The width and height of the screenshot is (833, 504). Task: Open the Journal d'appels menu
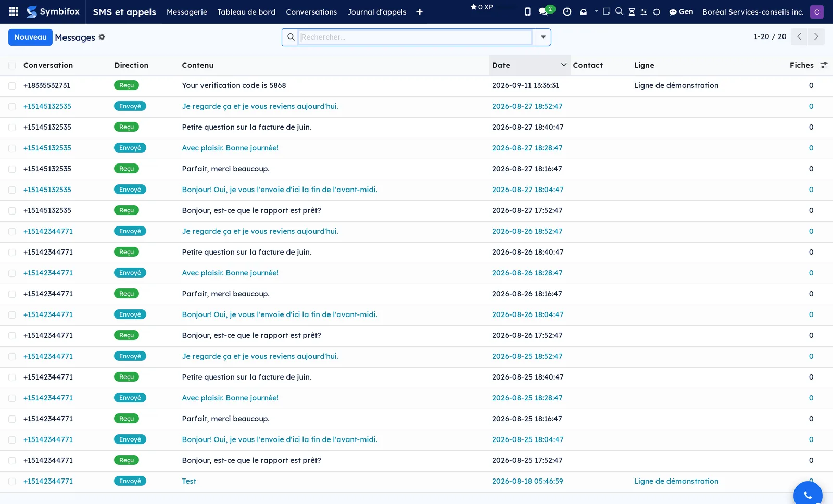377,12
